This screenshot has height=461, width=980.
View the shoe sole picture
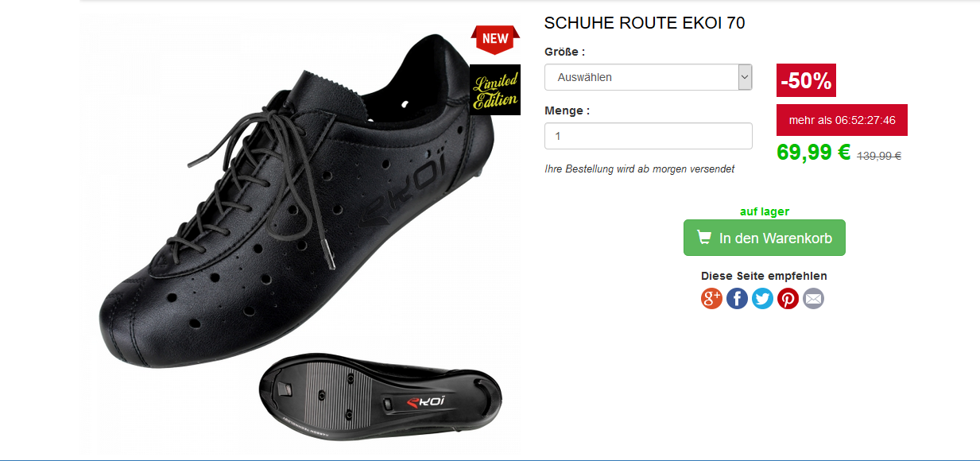pyautogui.click(x=381, y=394)
